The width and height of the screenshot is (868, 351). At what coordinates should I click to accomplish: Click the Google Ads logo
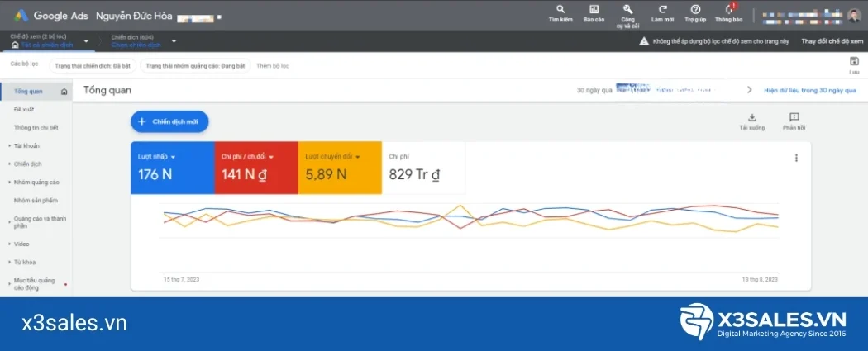click(x=21, y=16)
